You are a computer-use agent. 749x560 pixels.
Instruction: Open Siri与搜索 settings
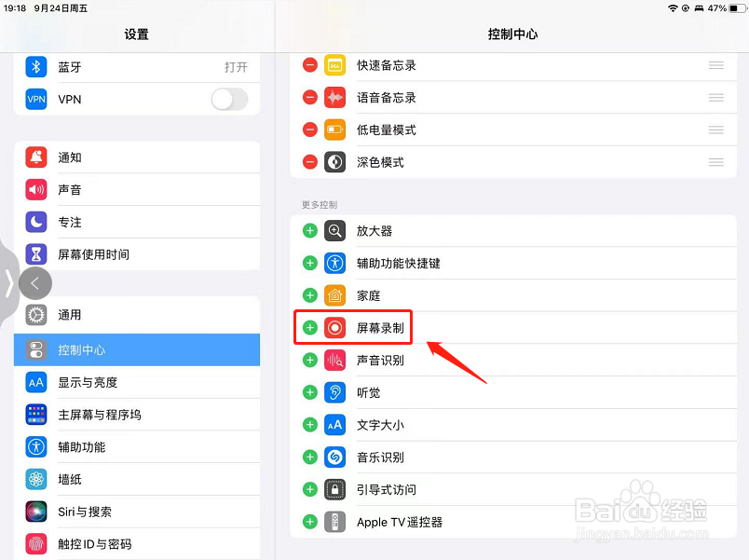[137, 512]
